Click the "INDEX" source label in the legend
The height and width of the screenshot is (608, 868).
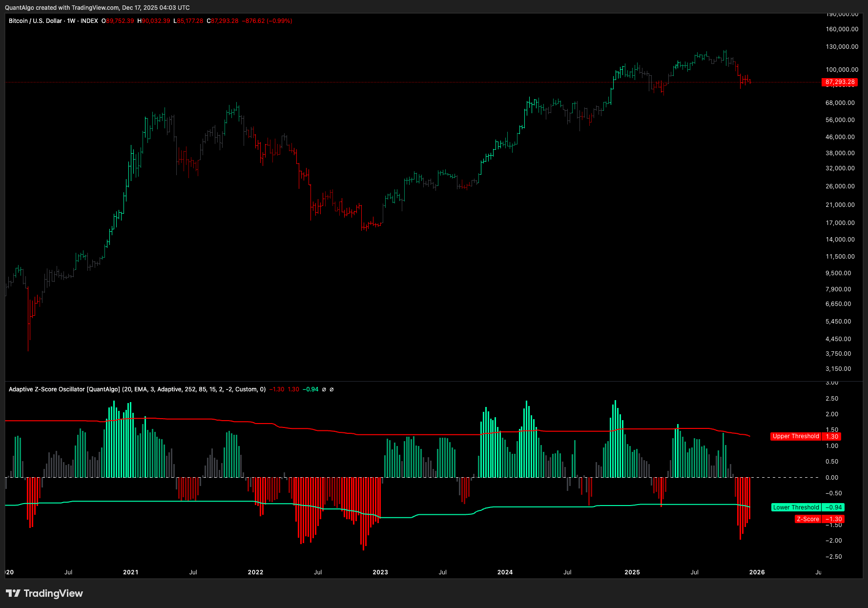(89, 21)
